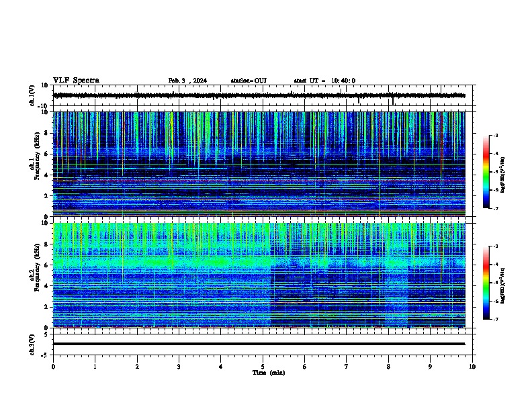Click the "VLF Spectra" plot title

76,81
